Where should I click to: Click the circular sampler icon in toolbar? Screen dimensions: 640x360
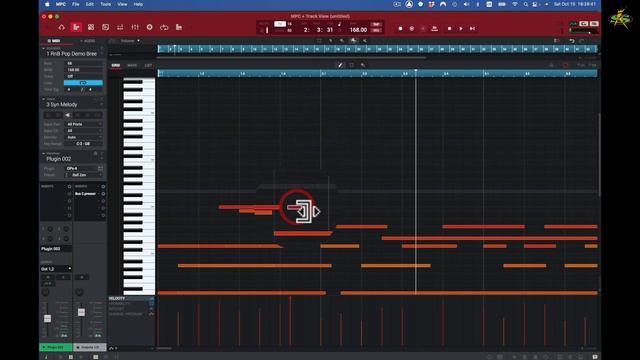149,27
